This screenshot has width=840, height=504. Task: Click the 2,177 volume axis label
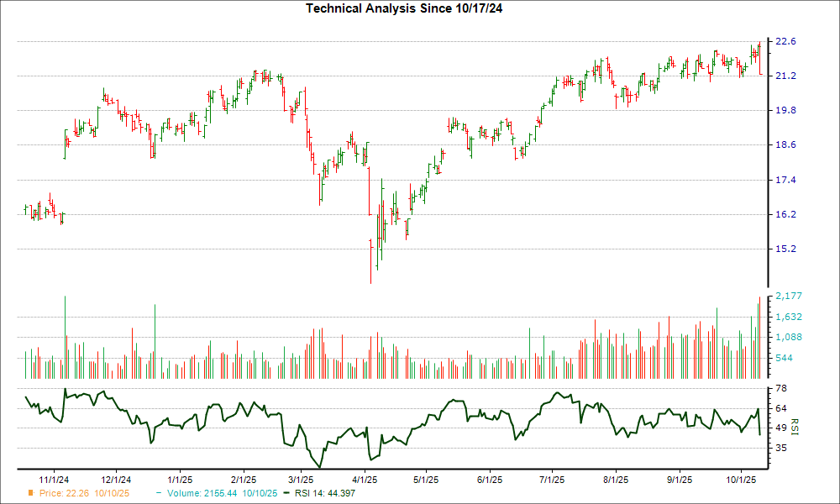click(x=787, y=296)
